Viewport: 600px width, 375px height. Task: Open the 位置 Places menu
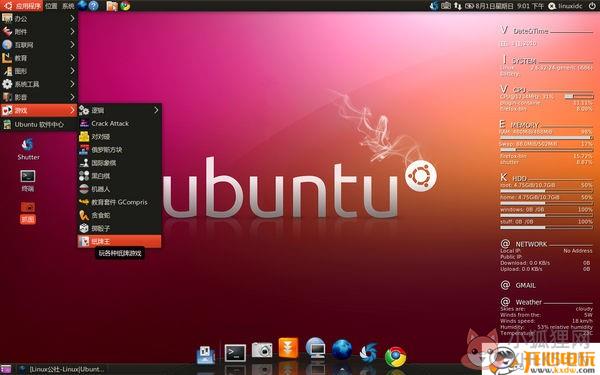[x=51, y=6]
